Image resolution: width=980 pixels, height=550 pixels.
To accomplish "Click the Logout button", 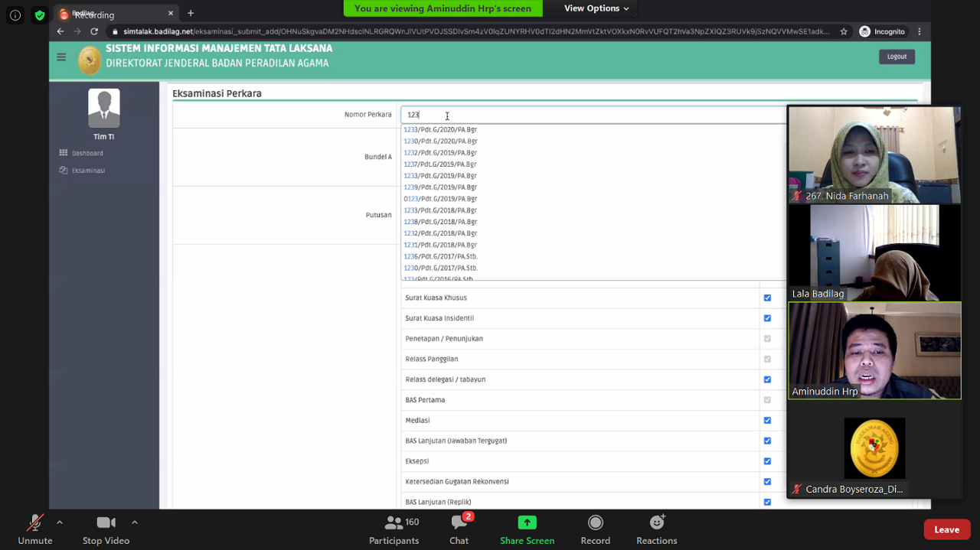I will point(897,57).
